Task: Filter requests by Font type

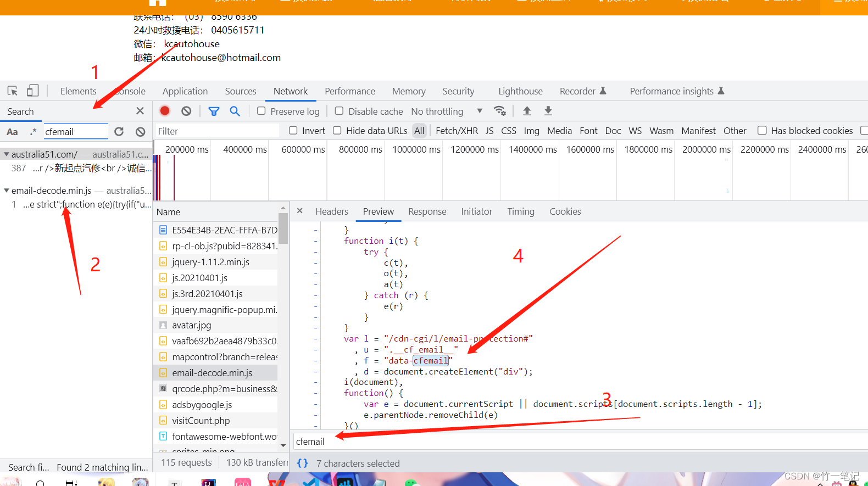Action: point(588,131)
